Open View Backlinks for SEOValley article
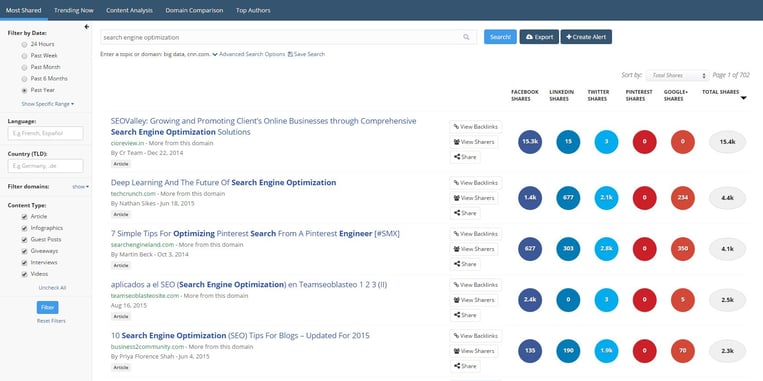Screen dimensions: 763x381 pos(475,127)
